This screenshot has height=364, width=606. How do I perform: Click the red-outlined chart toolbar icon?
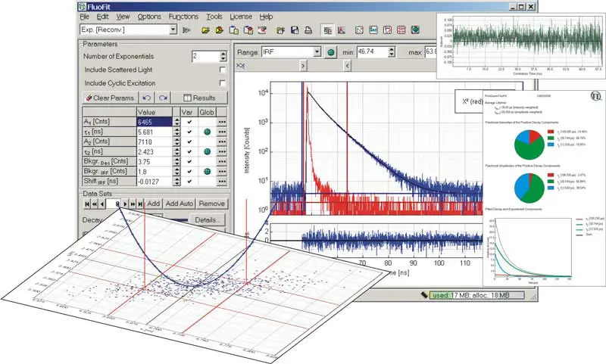pos(387,30)
